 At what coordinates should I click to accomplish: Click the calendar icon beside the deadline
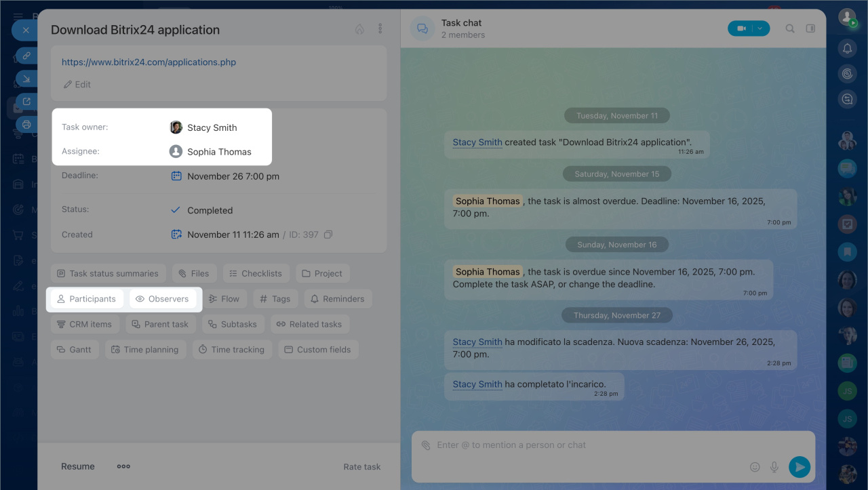coord(176,176)
